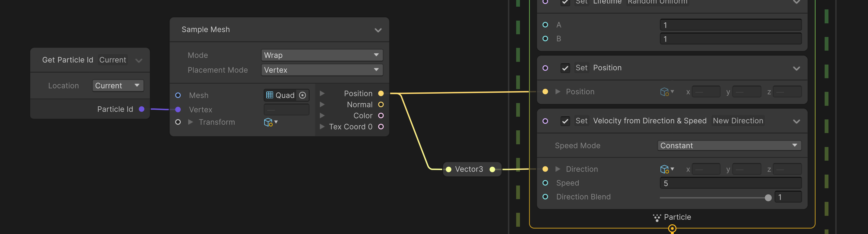Open the Speed Mode dropdown showing Constant
The image size is (868, 234).
729,145
